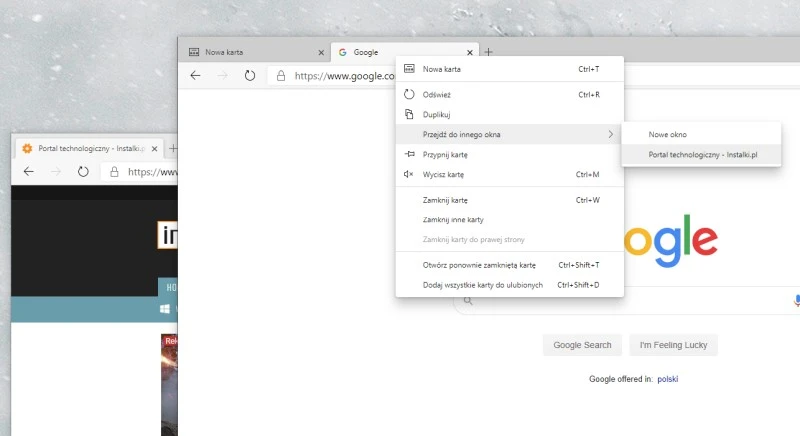Image resolution: width=800 pixels, height=436 pixels.
Task: Choose Odśwież in the context menu
Action: tap(437, 95)
